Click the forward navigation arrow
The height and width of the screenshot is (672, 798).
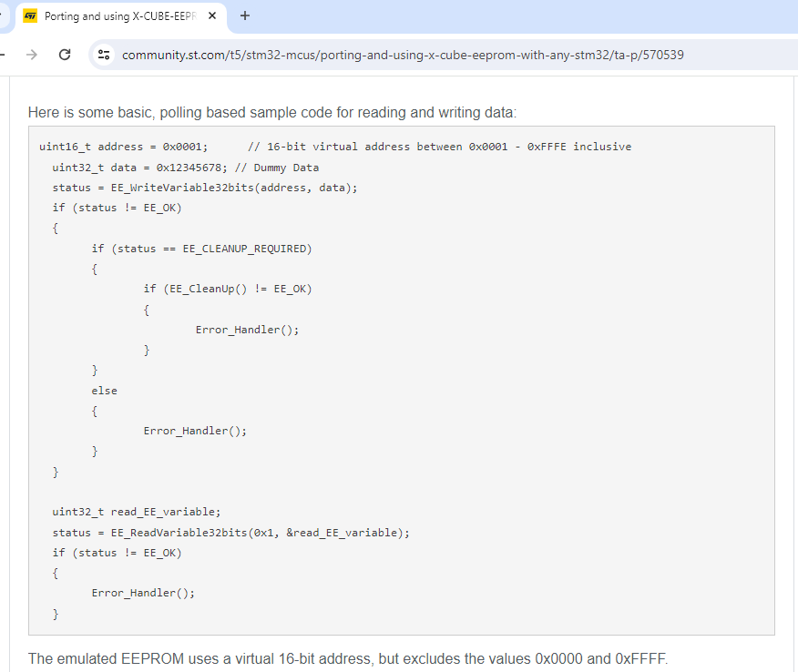[x=32, y=55]
